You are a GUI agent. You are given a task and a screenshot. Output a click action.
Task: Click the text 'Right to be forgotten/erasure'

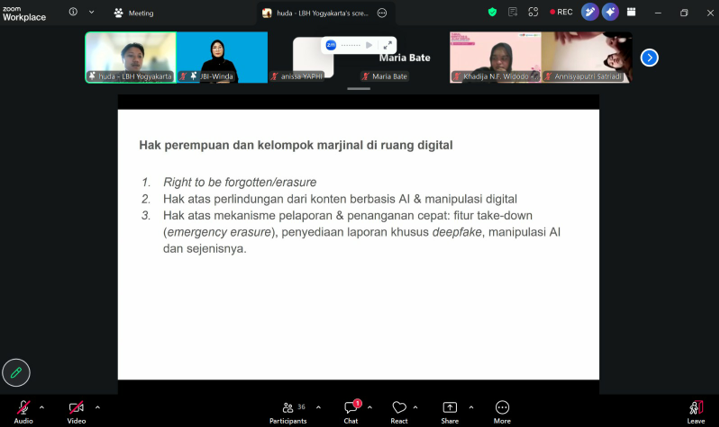coord(240,182)
